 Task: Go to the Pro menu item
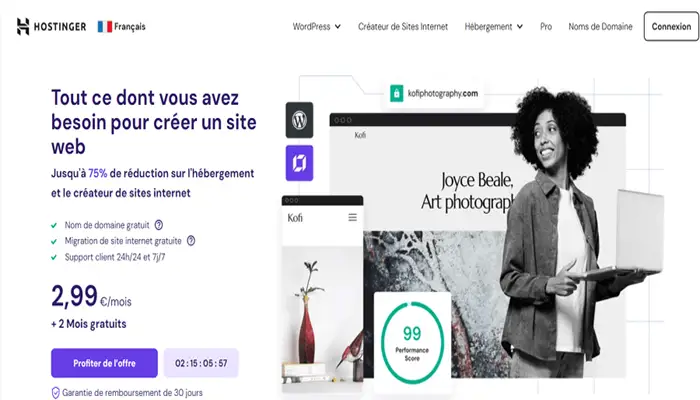(546, 27)
